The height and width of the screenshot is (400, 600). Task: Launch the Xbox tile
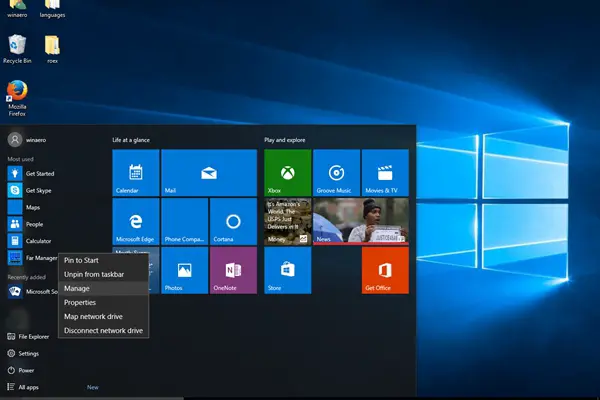click(x=287, y=173)
